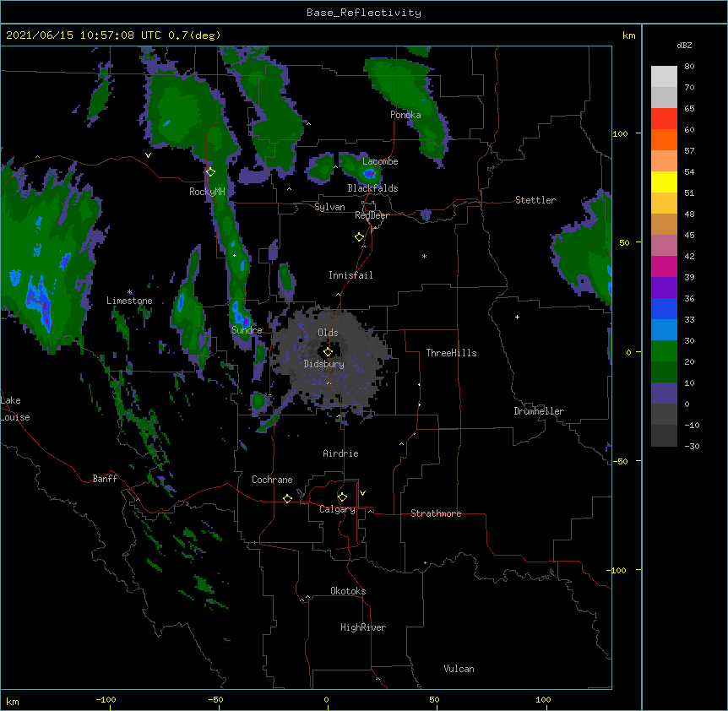728x711 pixels.
Task: Click the red 60-65 dBZ legend swatch
Action: pos(664,119)
